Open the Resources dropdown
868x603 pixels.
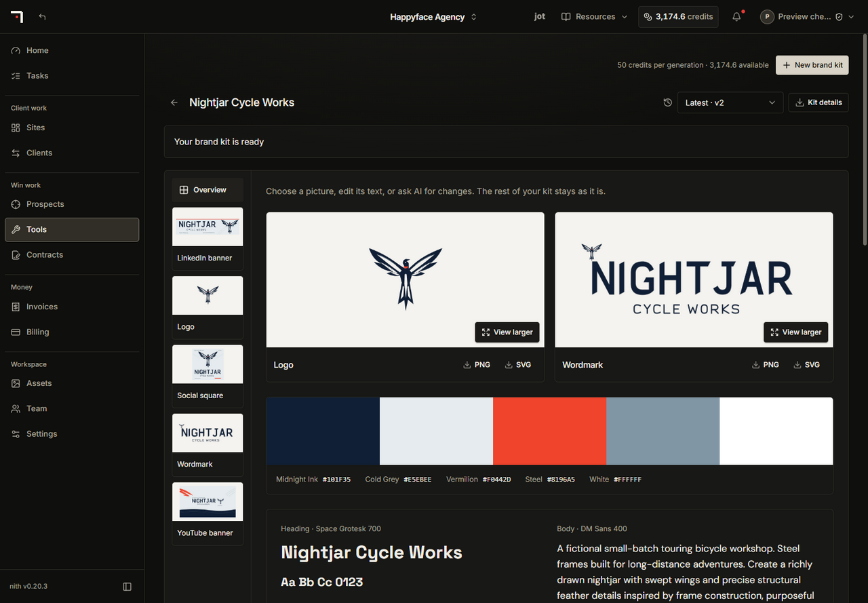coord(594,16)
